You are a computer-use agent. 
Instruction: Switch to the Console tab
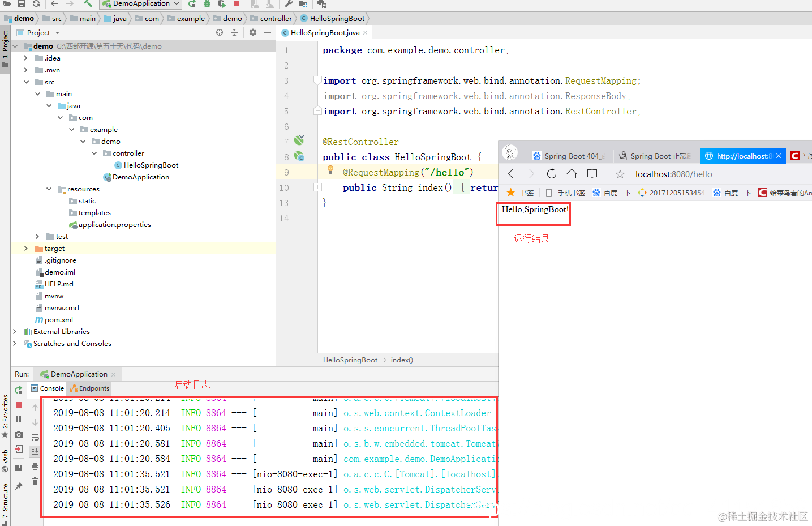click(x=48, y=388)
